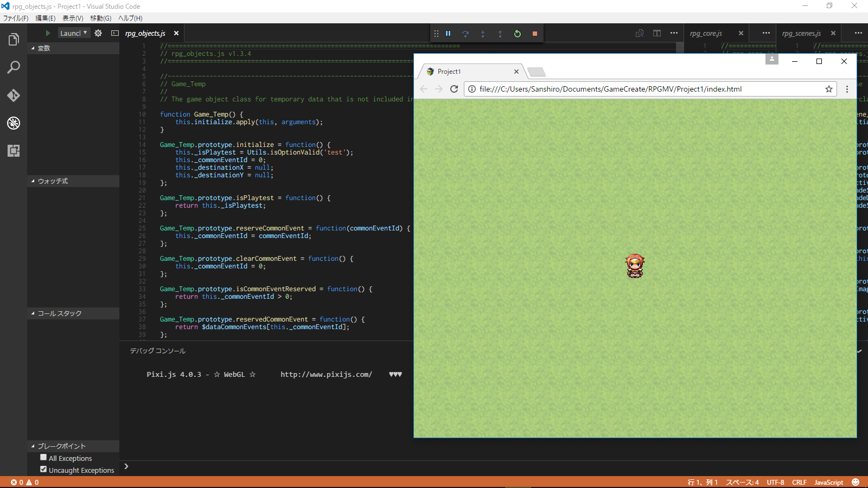Viewport: 868px width, 488px height.
Task: Open the Source Control (Git) view
Action: click(14, 95)
